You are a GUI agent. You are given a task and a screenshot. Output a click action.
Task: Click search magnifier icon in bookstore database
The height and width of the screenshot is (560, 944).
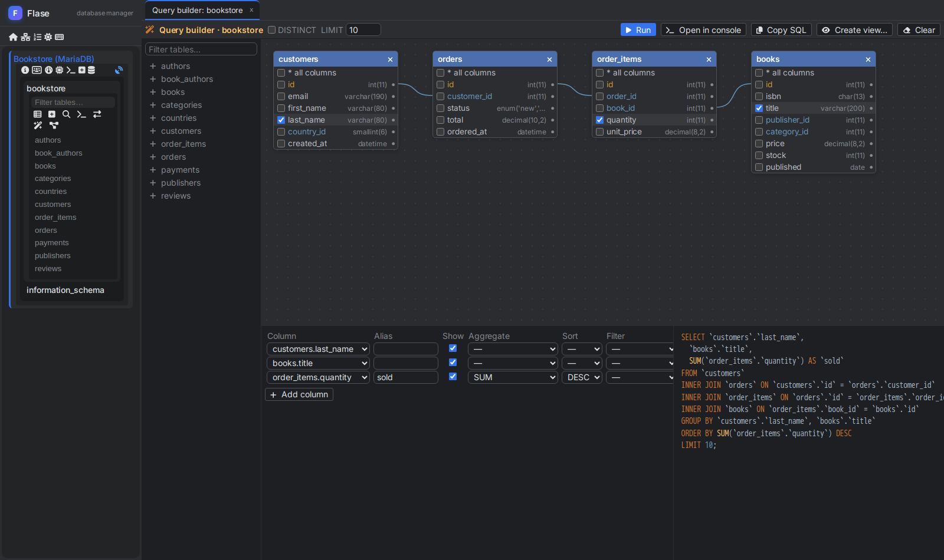click(x=66, y=114)
